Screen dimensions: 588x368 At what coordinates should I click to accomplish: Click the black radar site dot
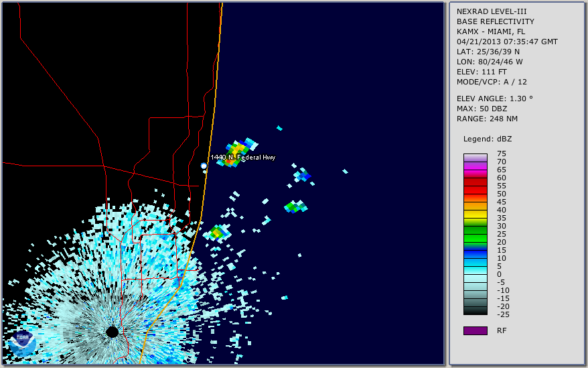112,332
